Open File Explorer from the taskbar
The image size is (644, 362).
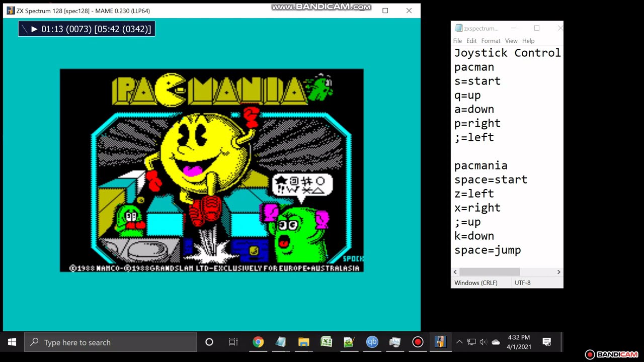pyautogui.click(x=303, y=342)
